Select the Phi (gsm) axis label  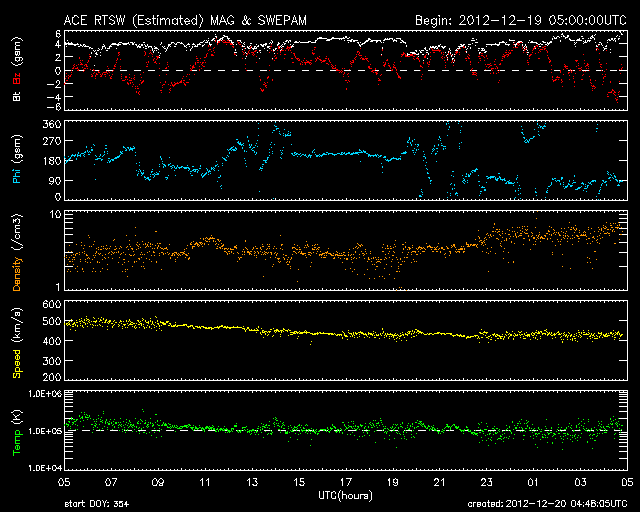tap(15, 159)
